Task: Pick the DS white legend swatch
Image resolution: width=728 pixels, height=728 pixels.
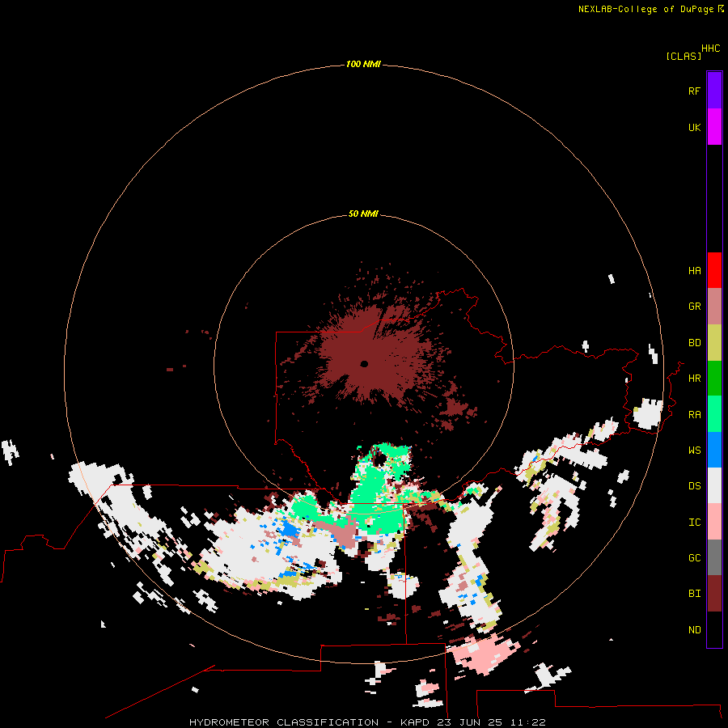Action: click(714, 485)
